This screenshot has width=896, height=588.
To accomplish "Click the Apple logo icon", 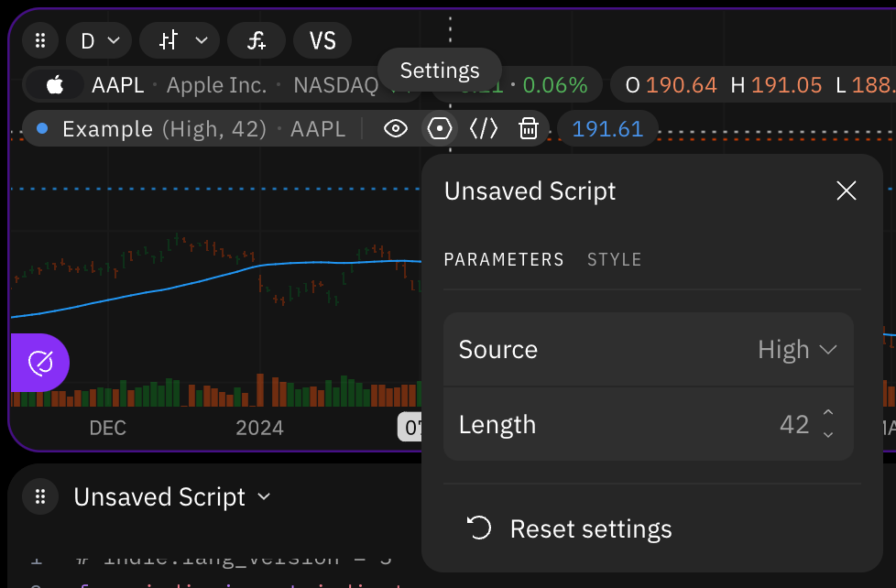I will [x=55, y=85].
